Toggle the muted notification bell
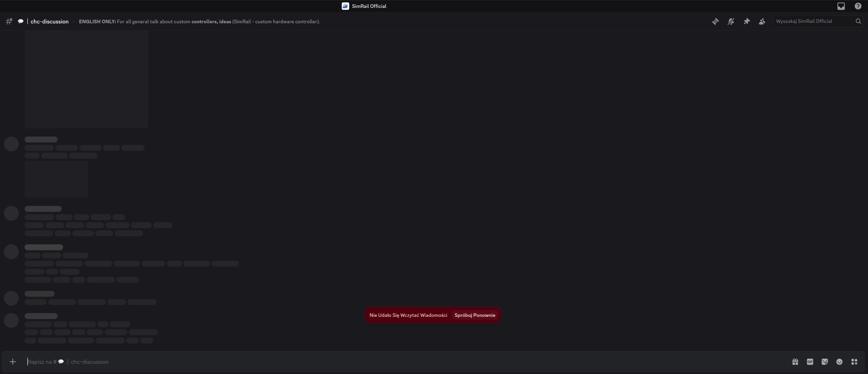The image size is (868, 374). (731, 21)
